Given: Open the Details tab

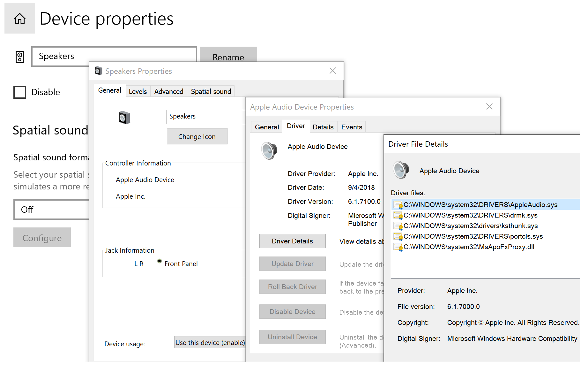Looking at the screenshot, I should click(x=323, y=127).
